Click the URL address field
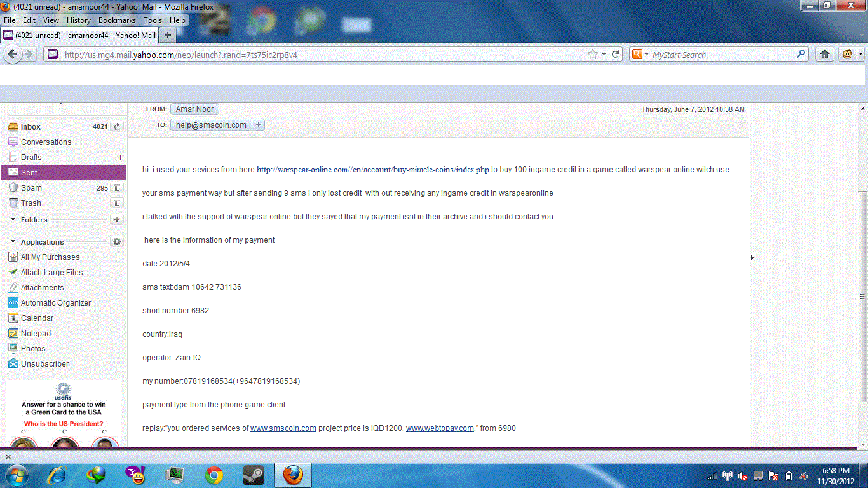Viewport: 868px width, 488px height. pyautogui.click(x=324, y=55)
